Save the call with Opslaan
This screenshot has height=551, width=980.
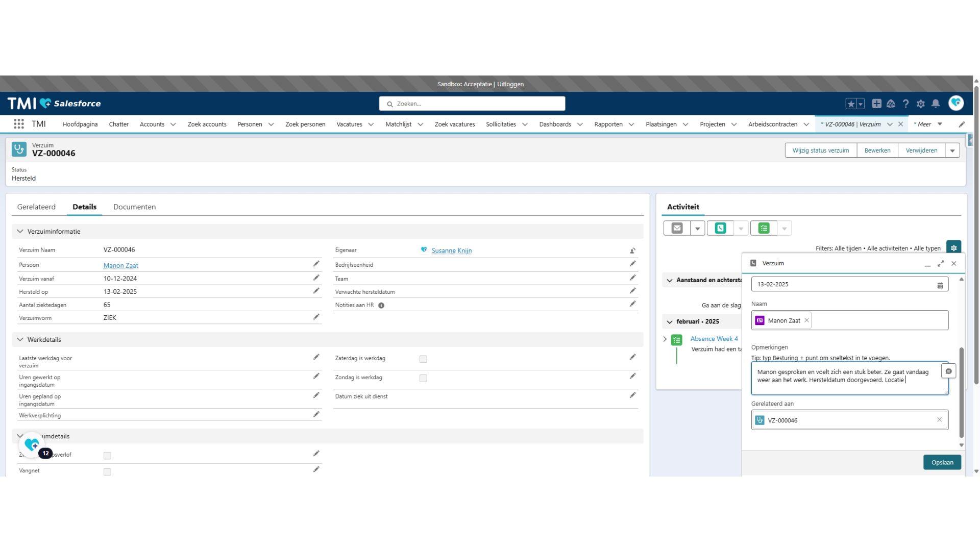pyautogui.click(x=942, y=462)
